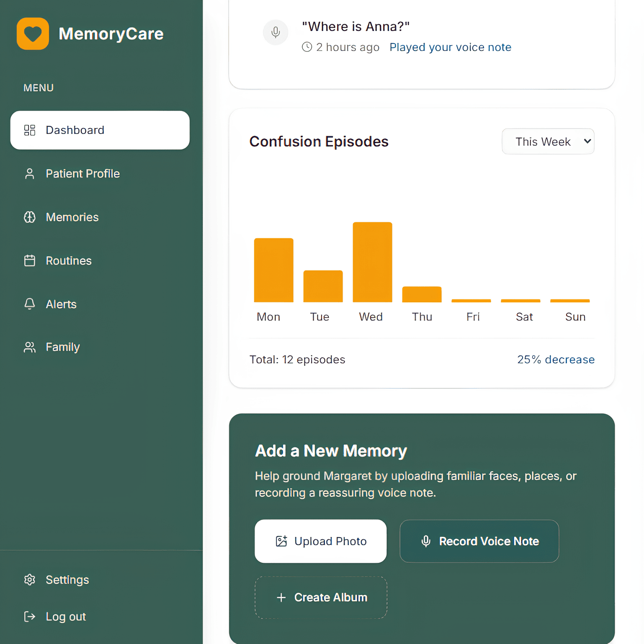
Task: Click the Memories brain icon
Action: point(30,217)
